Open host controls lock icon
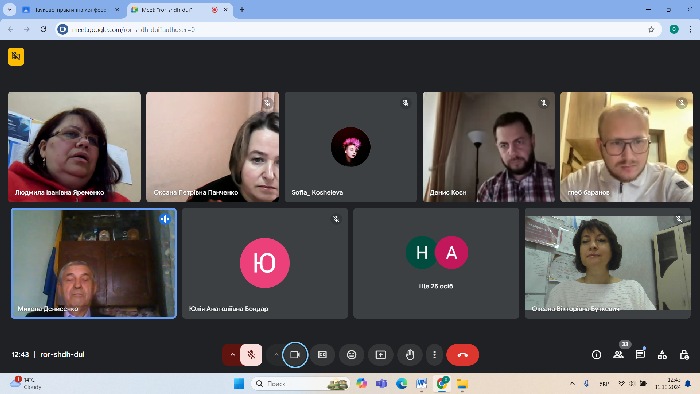The height and width of the screenshot is (394, 700). (684, 354)
